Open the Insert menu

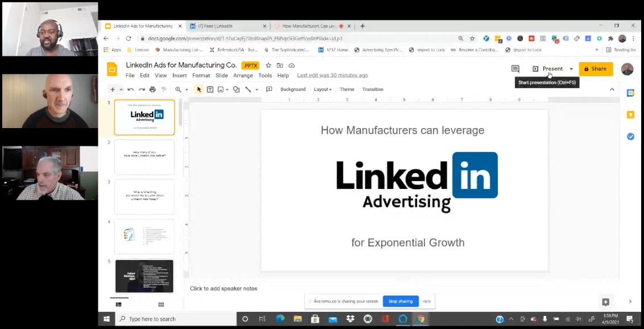[x=179, y=76]
